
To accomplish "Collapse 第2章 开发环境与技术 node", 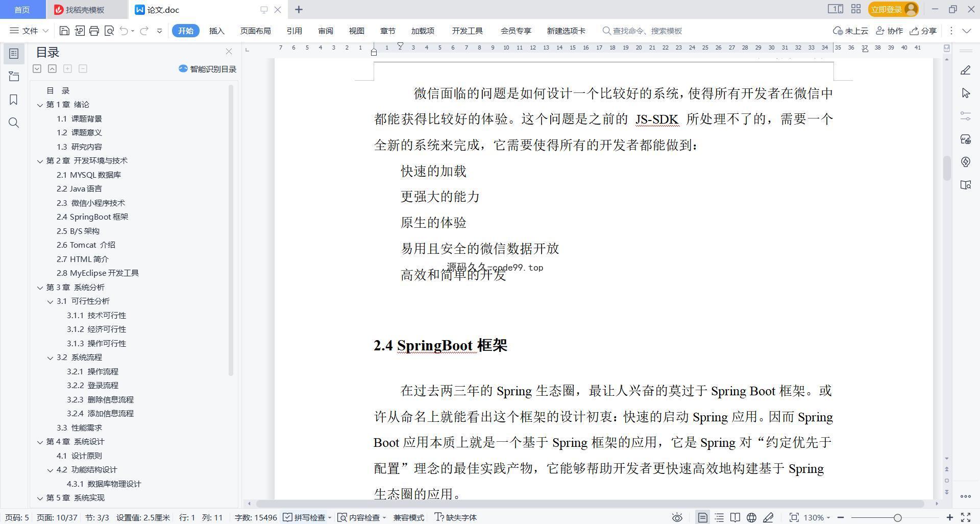I will coord(40,161).
